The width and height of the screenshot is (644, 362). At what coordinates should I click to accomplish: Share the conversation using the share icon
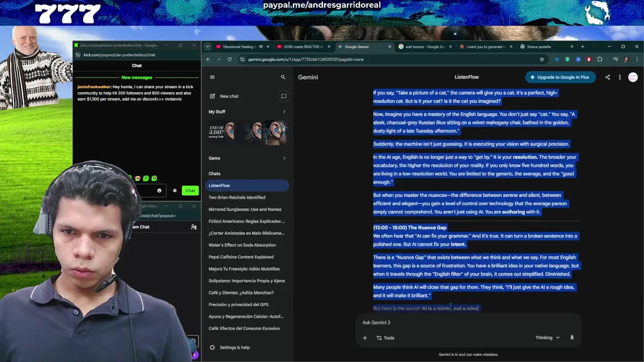pos(607,77)
